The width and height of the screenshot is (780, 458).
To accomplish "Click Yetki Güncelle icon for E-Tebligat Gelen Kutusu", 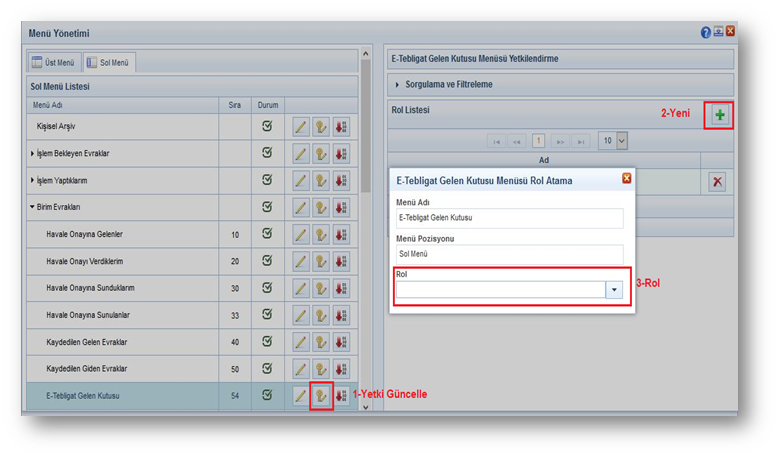I will tap(321, 396).
